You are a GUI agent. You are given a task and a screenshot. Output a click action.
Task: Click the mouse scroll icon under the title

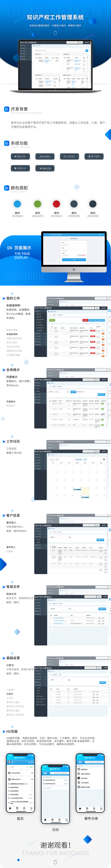point(56,33)
